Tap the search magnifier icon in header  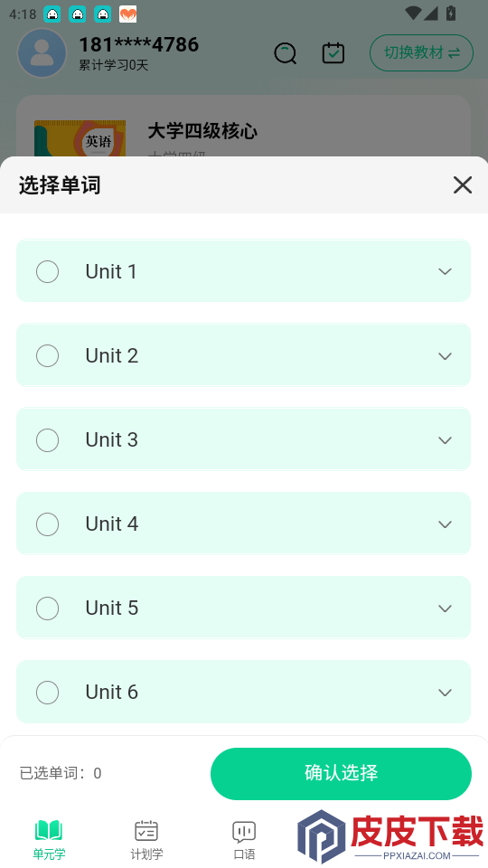click(x=286, y=53)
